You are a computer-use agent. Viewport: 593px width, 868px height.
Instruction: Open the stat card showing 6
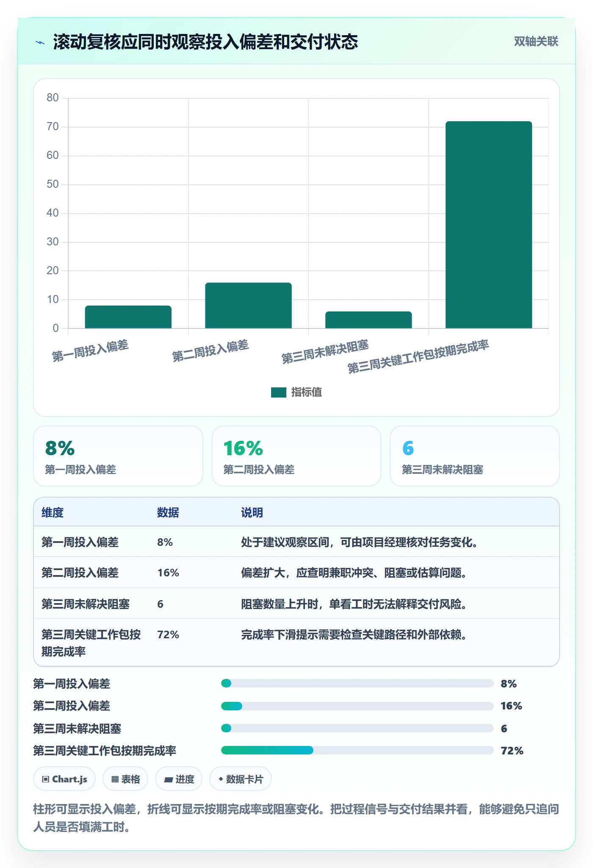point(475,456)
